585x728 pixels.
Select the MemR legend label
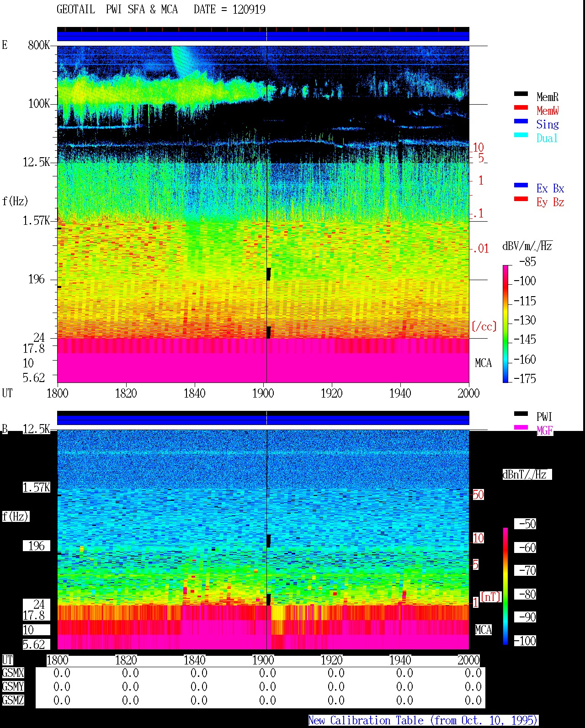[548, 97]
